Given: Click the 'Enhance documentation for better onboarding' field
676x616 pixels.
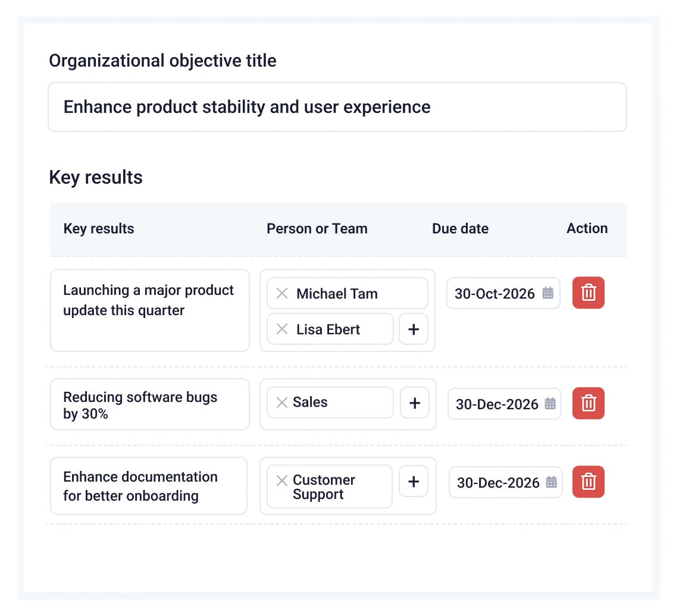Looking at the screenshot, I should coord(148,486).
